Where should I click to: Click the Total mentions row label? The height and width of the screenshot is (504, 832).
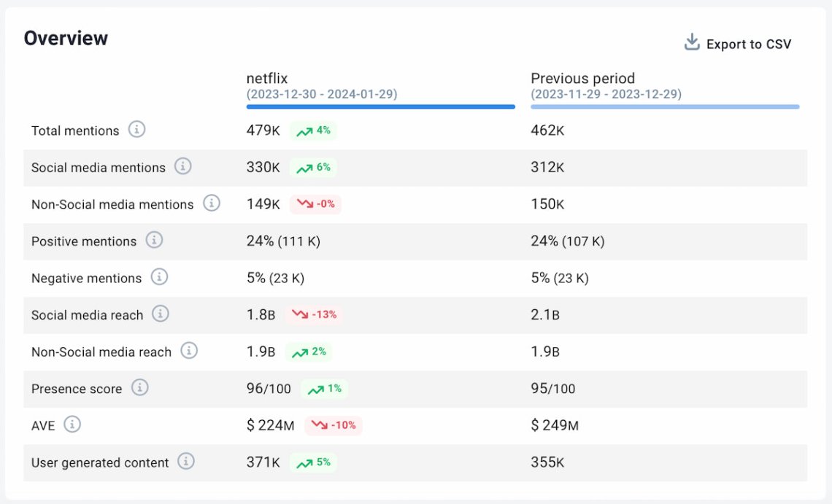click(75, 131)
